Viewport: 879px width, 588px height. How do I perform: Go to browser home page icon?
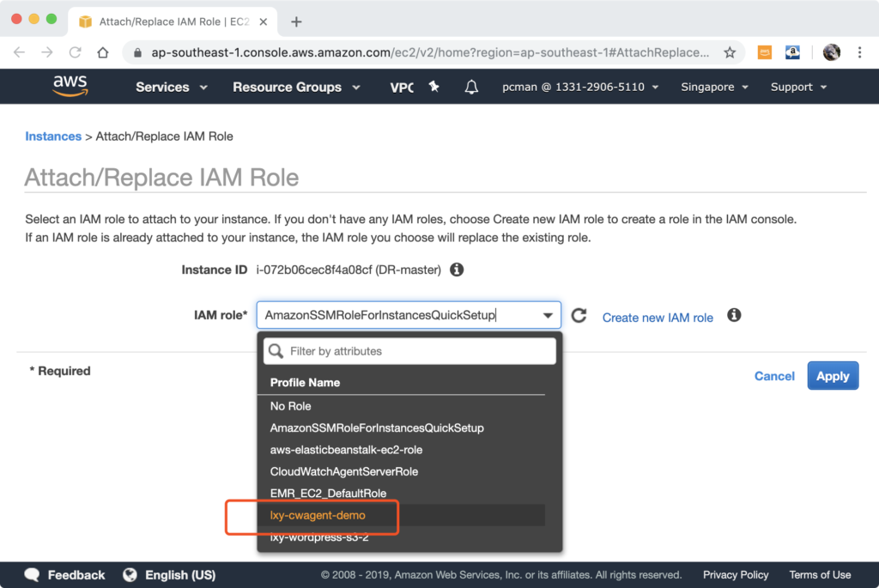point(103,52)
